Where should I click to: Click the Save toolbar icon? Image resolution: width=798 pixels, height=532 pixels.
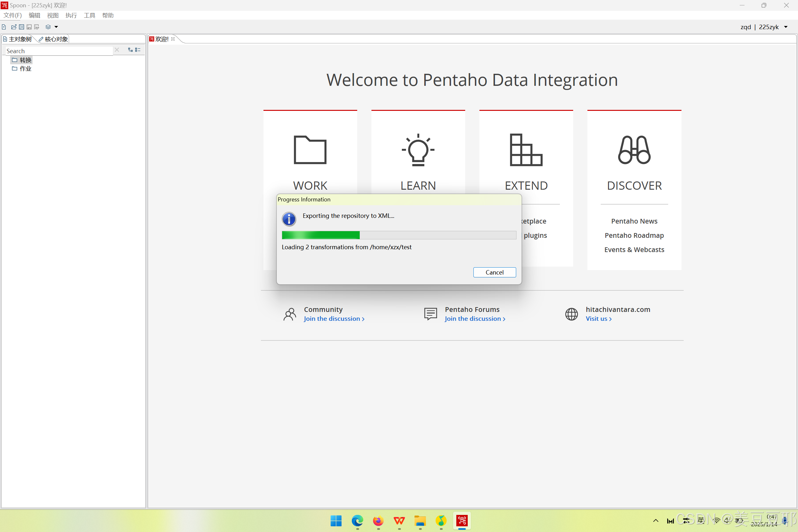pos(29,27)
